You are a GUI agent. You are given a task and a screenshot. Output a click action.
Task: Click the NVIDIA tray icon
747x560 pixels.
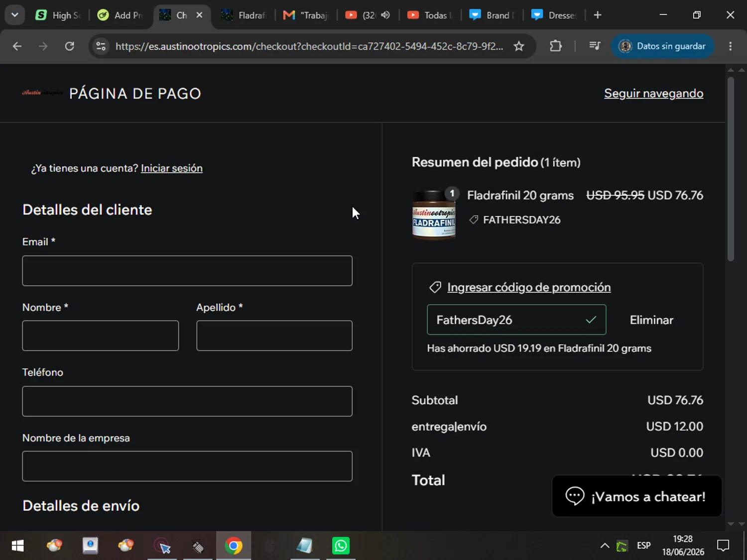622,546
